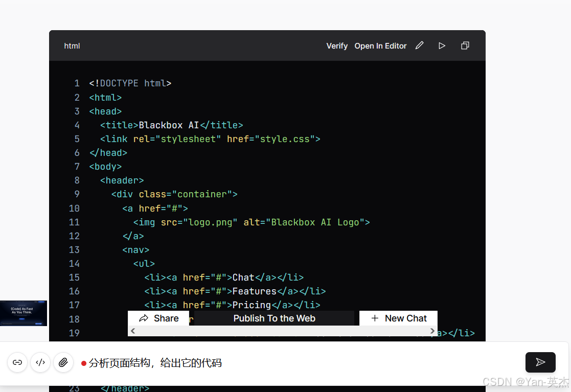This screenshot has width=571, height=392.
Task: Click the '<header>' opening tag line
Action: pos(122,180)
